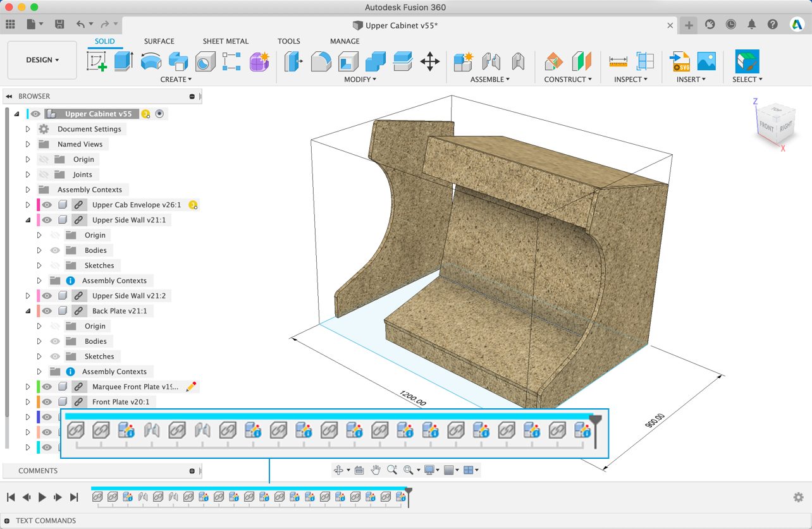Select the Create Sketch tool
812x529 pixels.
click(x=96, y=61)
